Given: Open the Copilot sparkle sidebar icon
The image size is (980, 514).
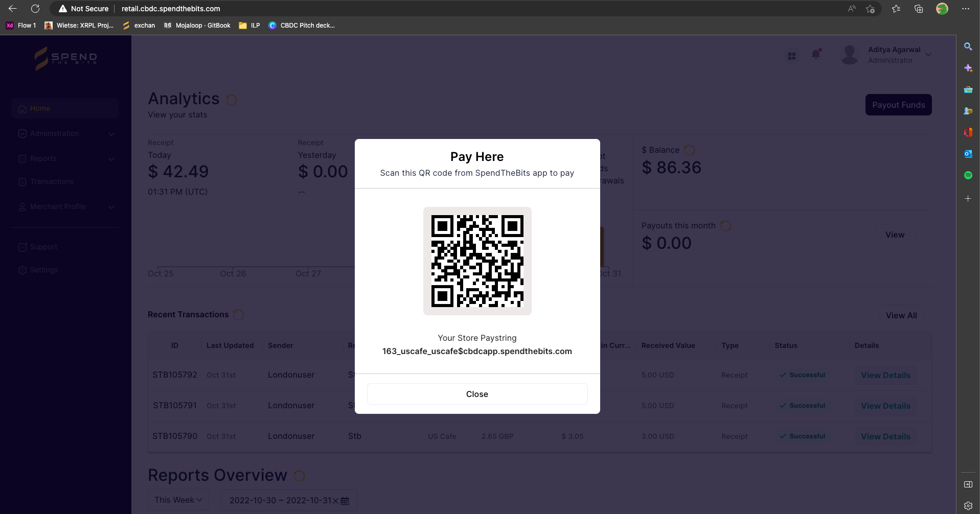Looking at the screenshot, I should tap(968, 68).
